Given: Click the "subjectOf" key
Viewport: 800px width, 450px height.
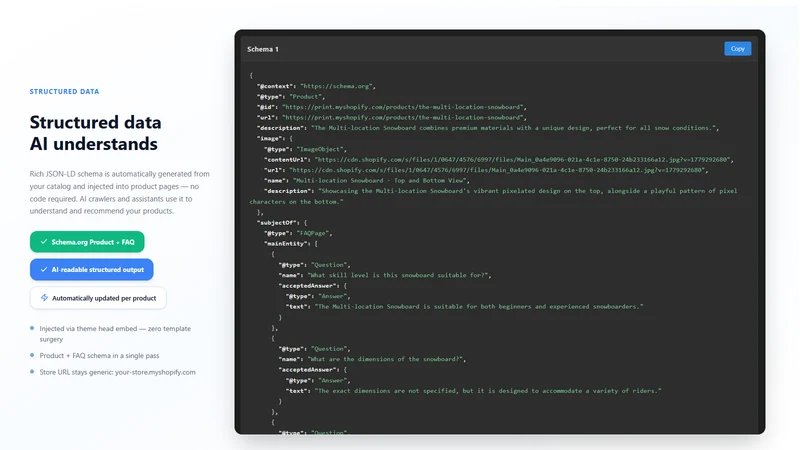Looking at the screenshot, I should pos(278,223).
